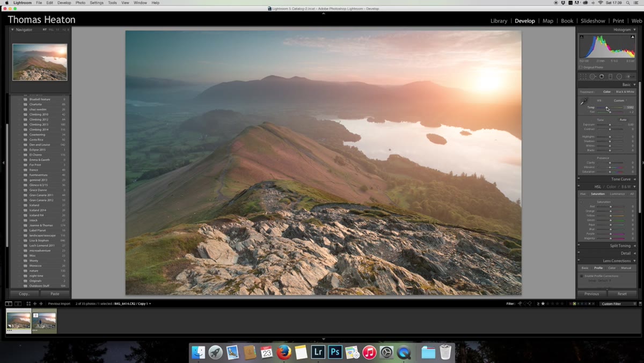Toggle Original Photo checkbox under histogram

(x=581, y=67)
